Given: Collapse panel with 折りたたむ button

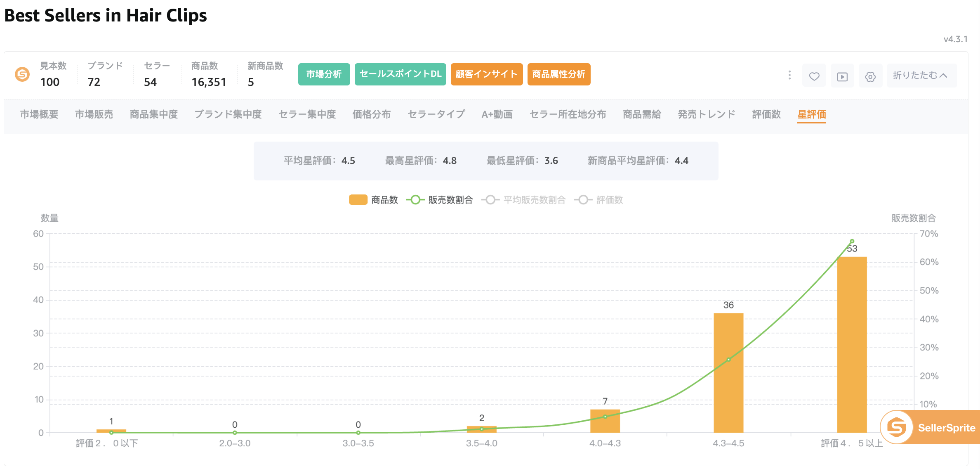Looking at the screenshot, I should tap(921, 76).
